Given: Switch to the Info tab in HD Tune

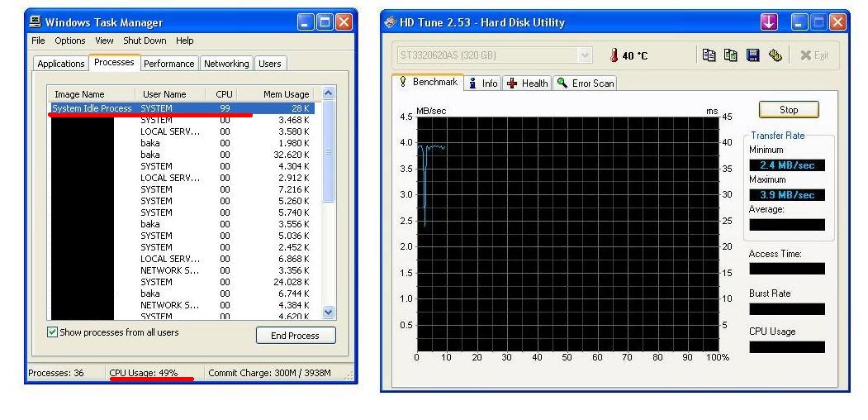Looking at the screenshot, I should click(x=482, y=84).
